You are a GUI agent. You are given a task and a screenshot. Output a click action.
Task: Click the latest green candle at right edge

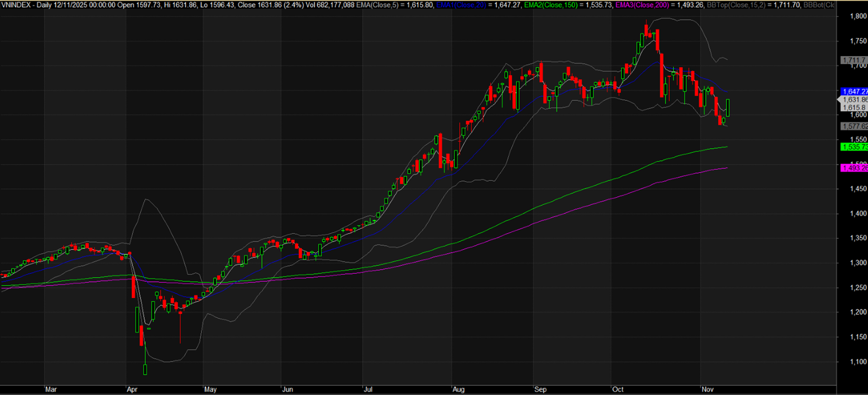728,107
